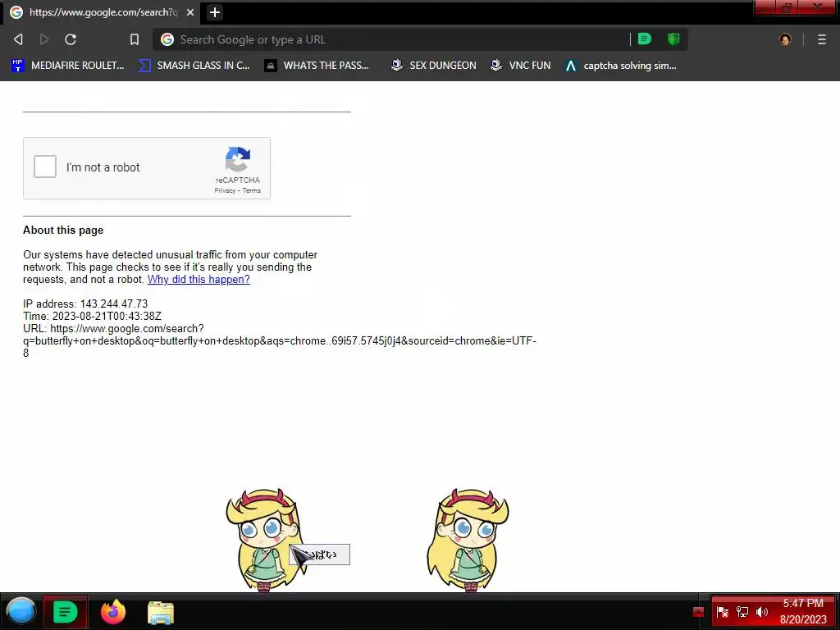Click the small red tray icon beside the flag
Screen dimensions: 840x630
click(x=698, y=612)
